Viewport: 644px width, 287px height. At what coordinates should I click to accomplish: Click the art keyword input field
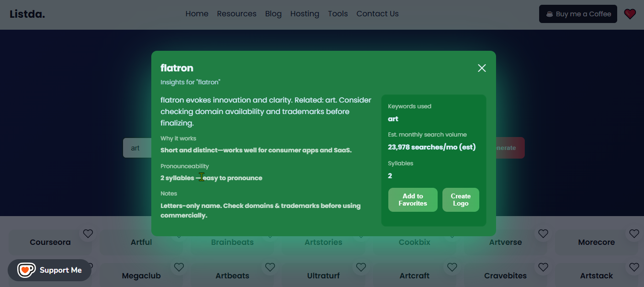[136, 148]
